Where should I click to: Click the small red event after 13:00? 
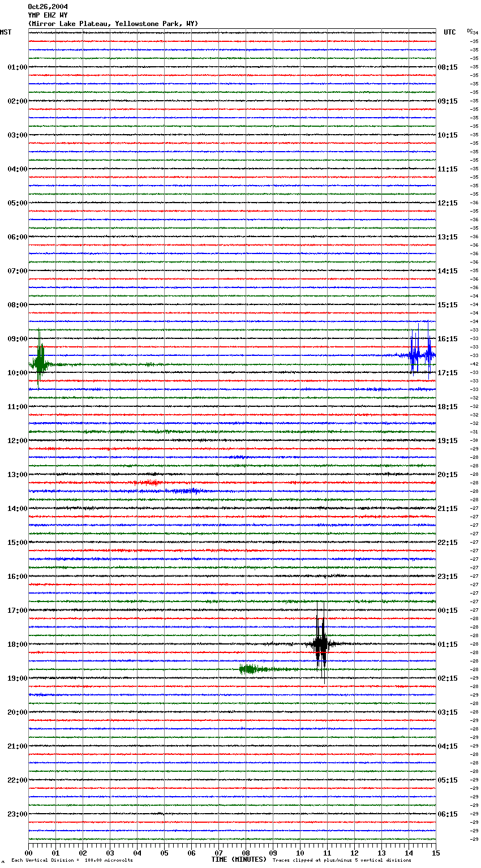(148, 483)
